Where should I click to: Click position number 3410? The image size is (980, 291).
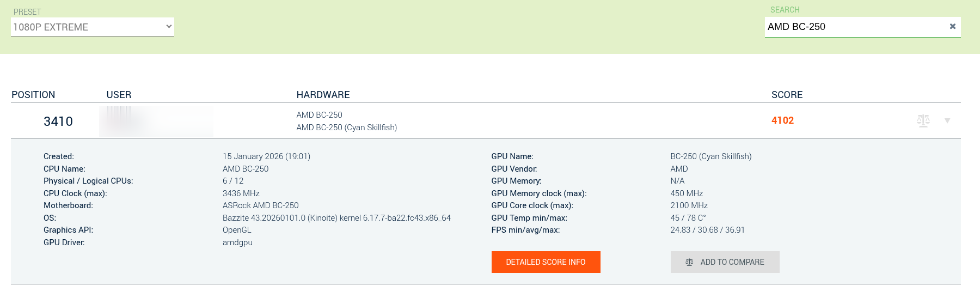(58, 122)
